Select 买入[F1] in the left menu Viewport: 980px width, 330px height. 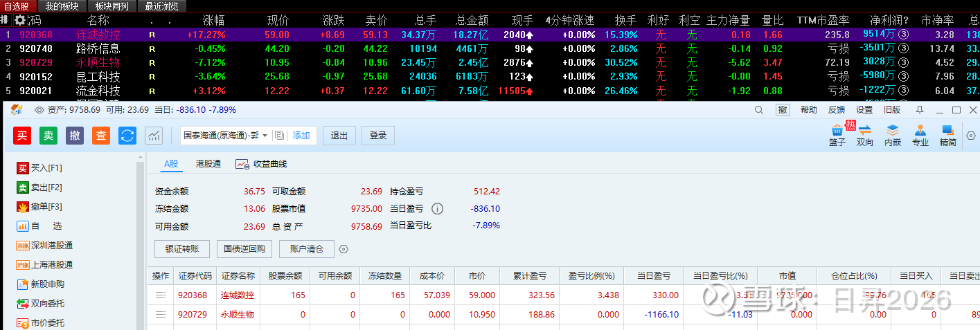coord(39,168)
